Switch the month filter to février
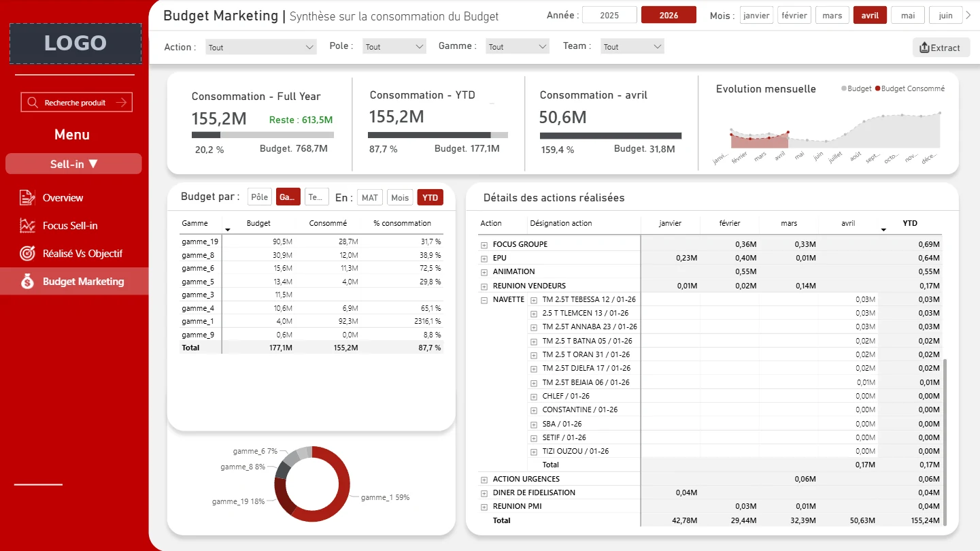 794,15
